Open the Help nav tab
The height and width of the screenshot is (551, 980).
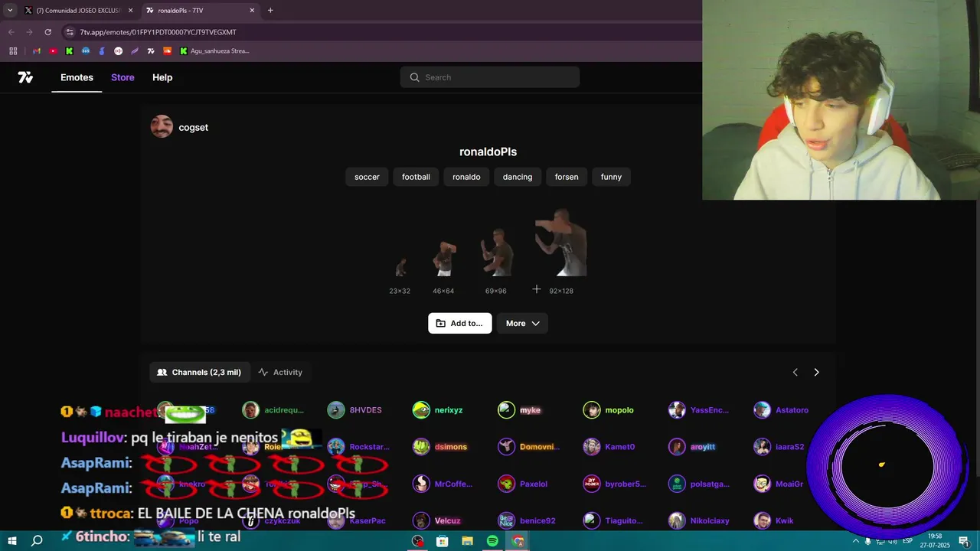(162, 77)
